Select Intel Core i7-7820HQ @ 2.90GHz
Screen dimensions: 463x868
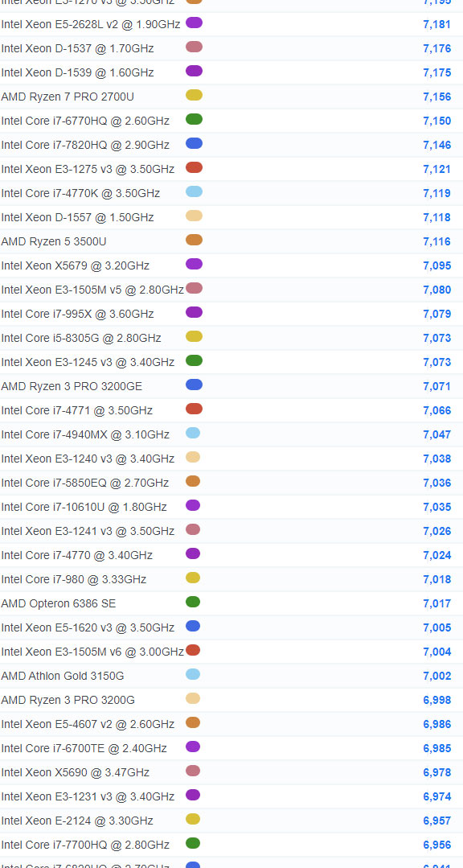coord(85,145)
